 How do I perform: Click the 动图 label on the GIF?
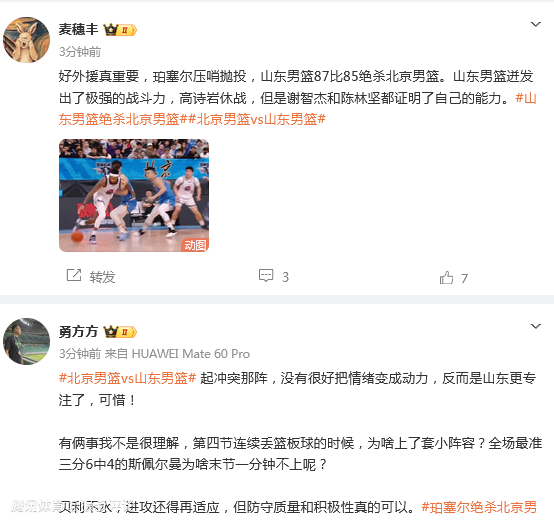(x=195, y=245)
